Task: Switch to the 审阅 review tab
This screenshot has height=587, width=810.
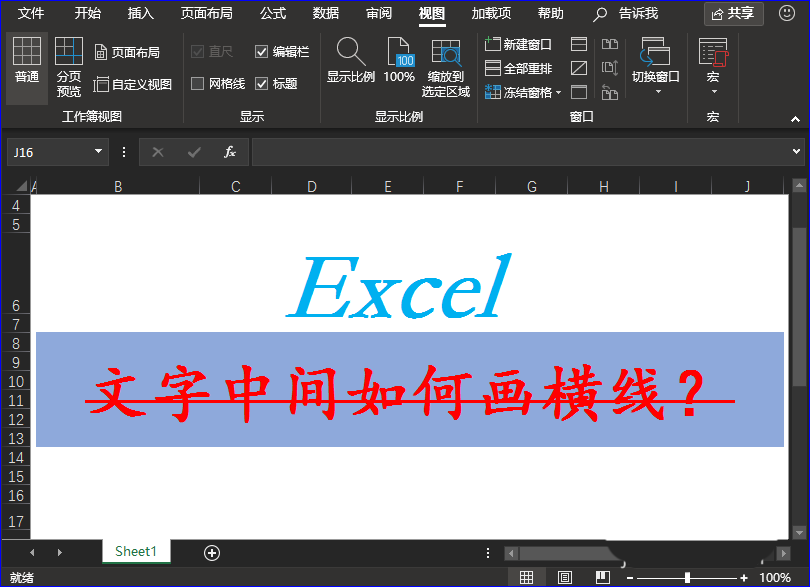Action: (379, 13)
